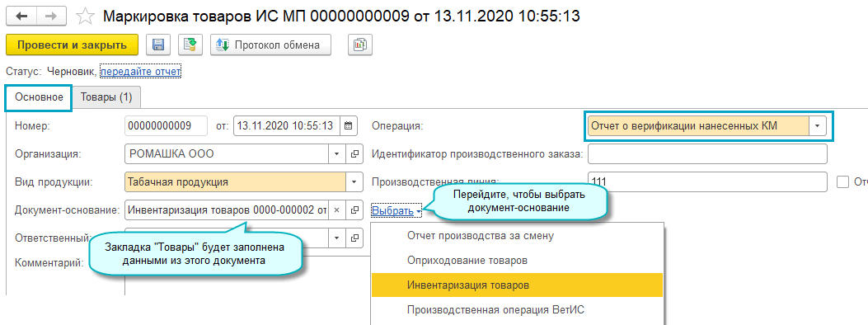Click into the Номер input field
The height and width of the screenshot is (325, 868).
click(x=166, y=125)
